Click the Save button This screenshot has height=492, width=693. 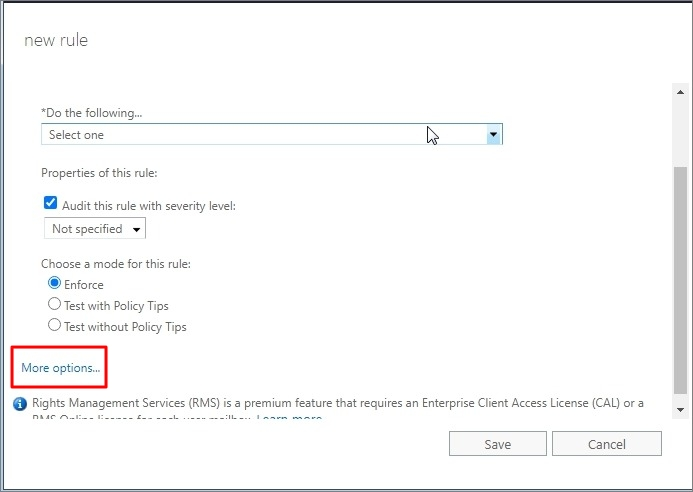coord(498,443)
